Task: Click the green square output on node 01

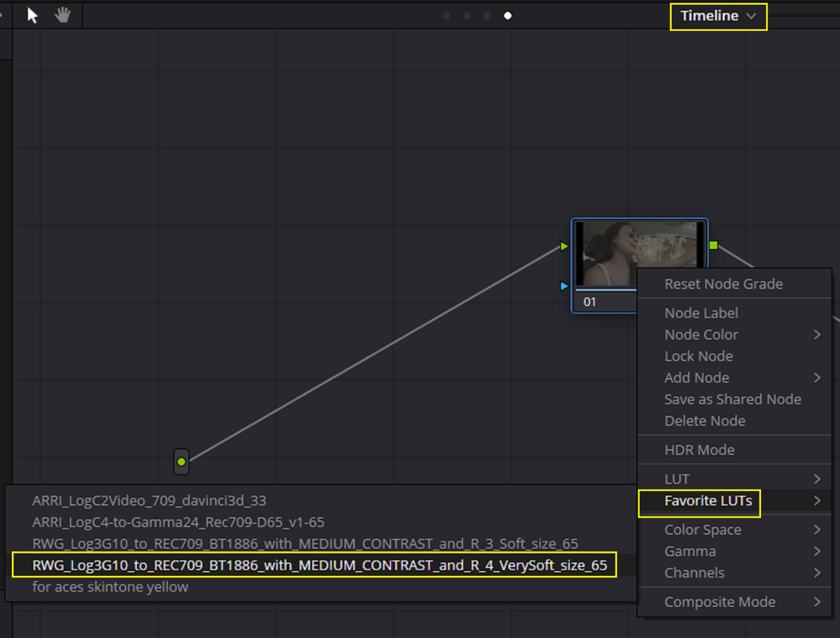Action: [x=713, y=246]
